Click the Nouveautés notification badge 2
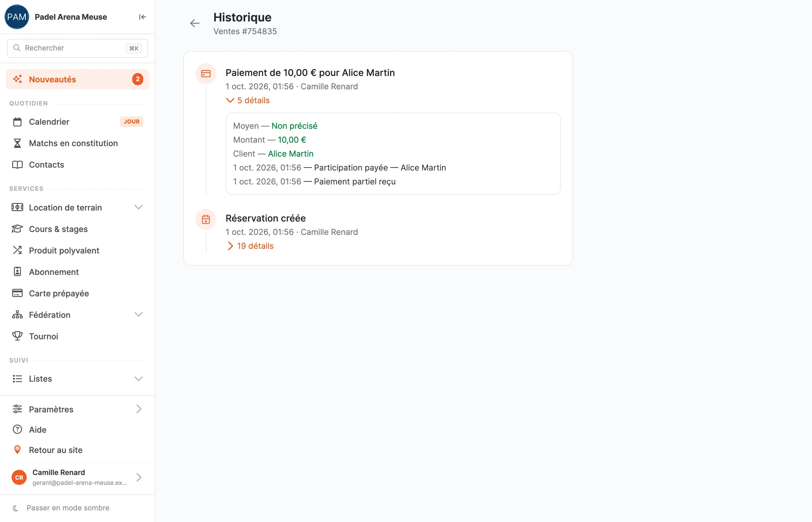This screenshot has width=812, height=522. point(137,79)
